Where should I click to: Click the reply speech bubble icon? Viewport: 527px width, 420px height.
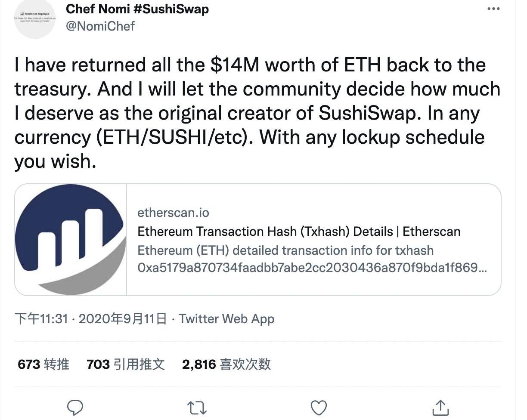pos(75,407)
